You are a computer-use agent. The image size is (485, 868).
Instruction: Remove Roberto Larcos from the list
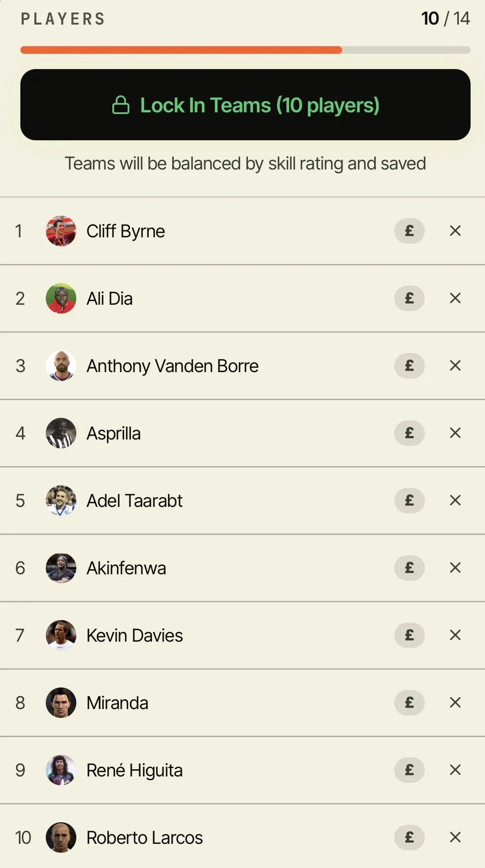455,837
